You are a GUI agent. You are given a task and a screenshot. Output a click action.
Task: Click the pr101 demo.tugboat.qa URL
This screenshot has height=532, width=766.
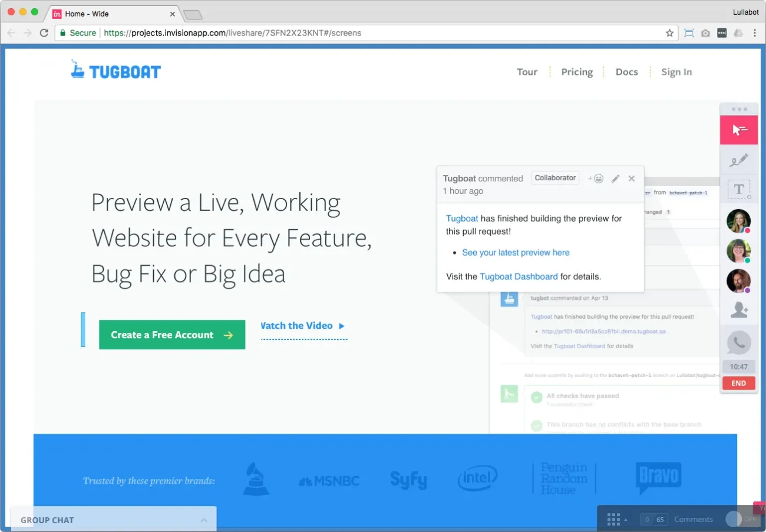coord(603,332)
